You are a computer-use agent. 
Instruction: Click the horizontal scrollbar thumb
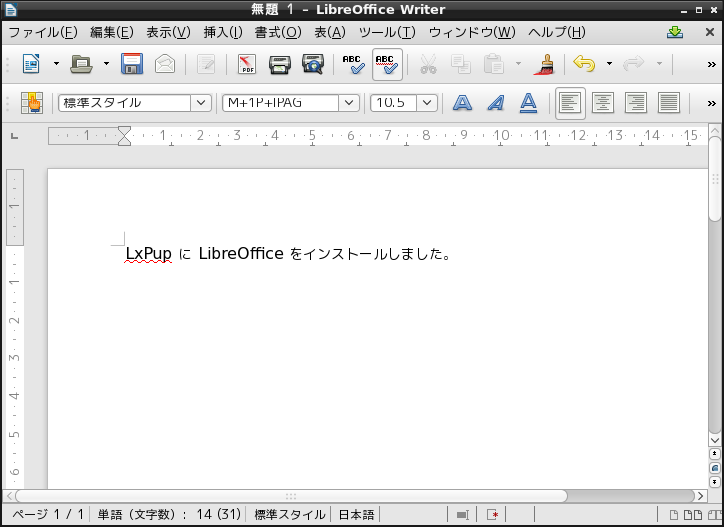pos(291,496)
